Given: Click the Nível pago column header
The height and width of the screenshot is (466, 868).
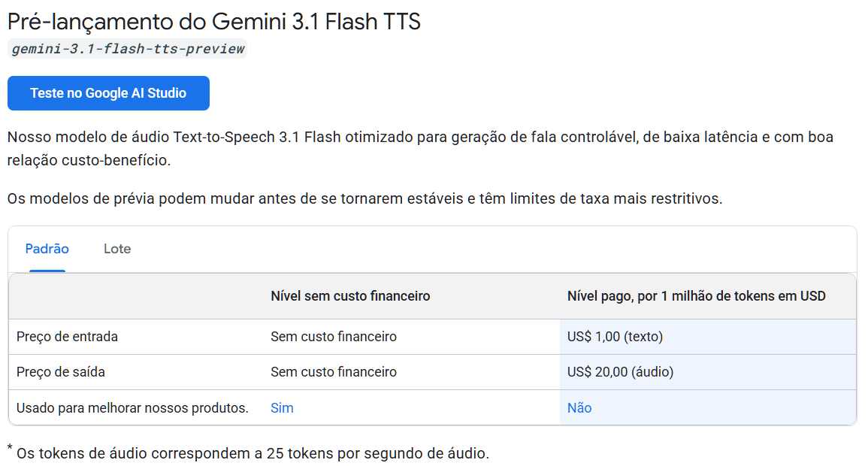Looking at the screenshot, I should pyautogui.click(x=697, y=296).
